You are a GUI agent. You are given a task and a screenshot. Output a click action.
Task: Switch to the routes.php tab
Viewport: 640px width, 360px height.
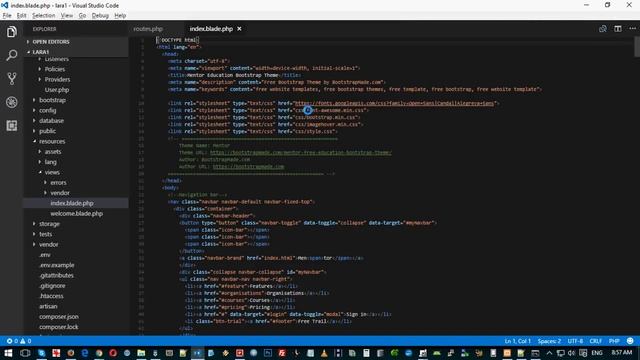tap(148, 29)
